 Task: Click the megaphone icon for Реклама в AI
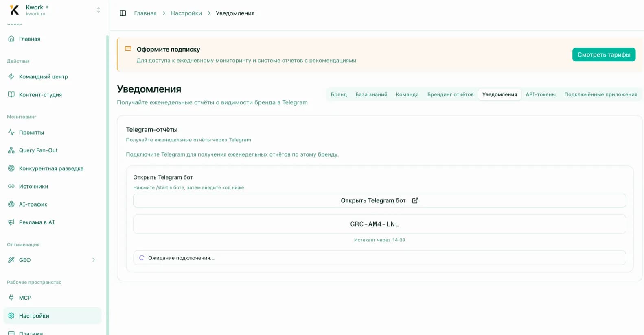(11, 222)
